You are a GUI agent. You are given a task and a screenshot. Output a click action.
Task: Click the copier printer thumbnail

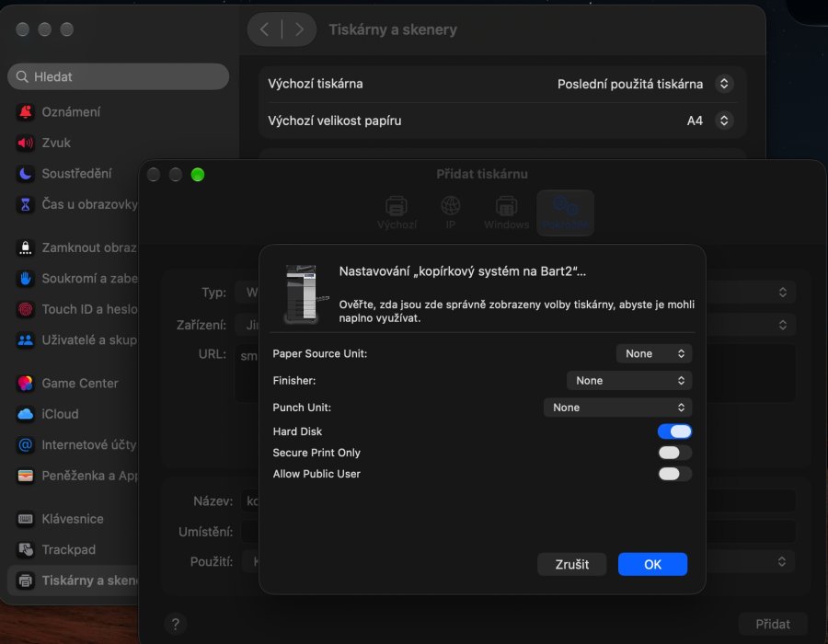tap(305, 293)
